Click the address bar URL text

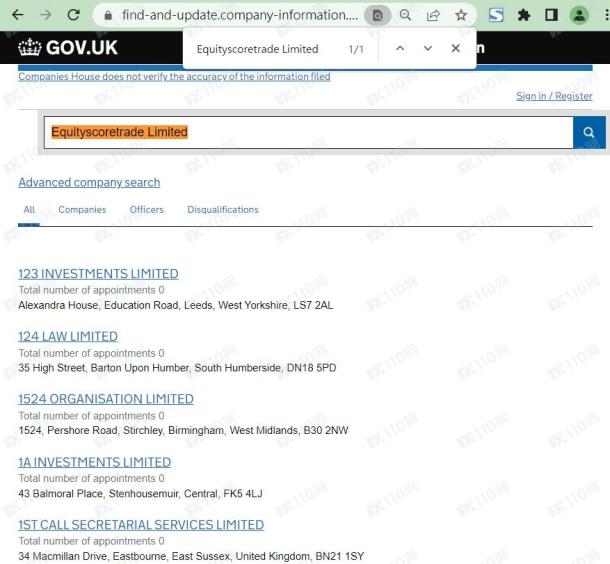240,15
